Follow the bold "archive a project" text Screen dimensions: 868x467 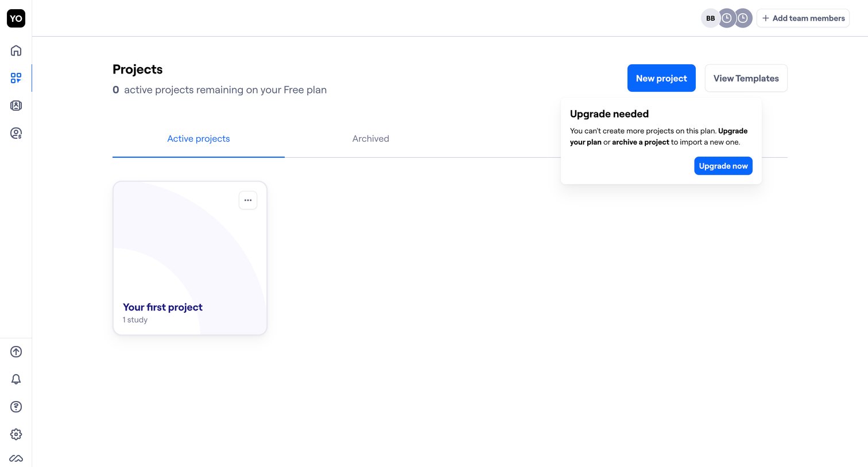(641, 142)
